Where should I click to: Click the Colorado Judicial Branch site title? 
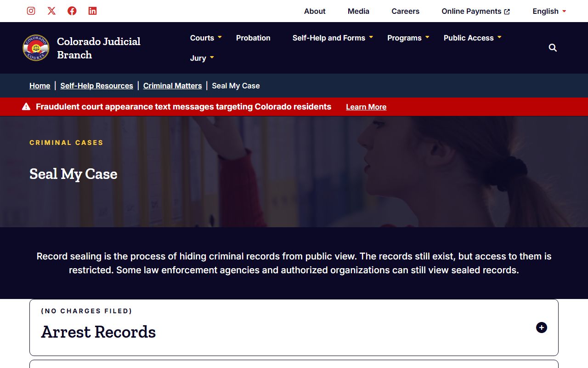click(99, 48)
